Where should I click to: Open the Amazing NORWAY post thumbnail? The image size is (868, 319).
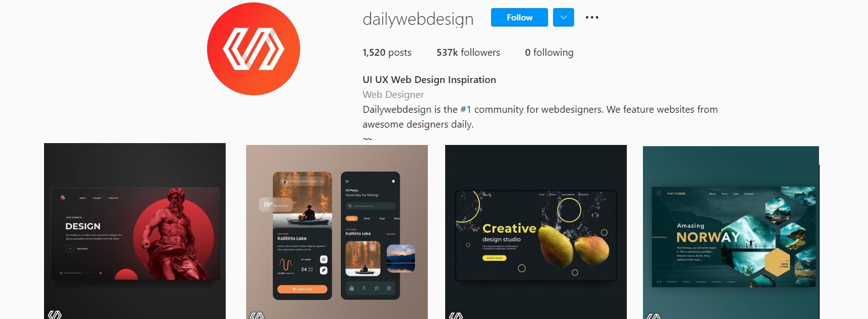tap(731, 232)
